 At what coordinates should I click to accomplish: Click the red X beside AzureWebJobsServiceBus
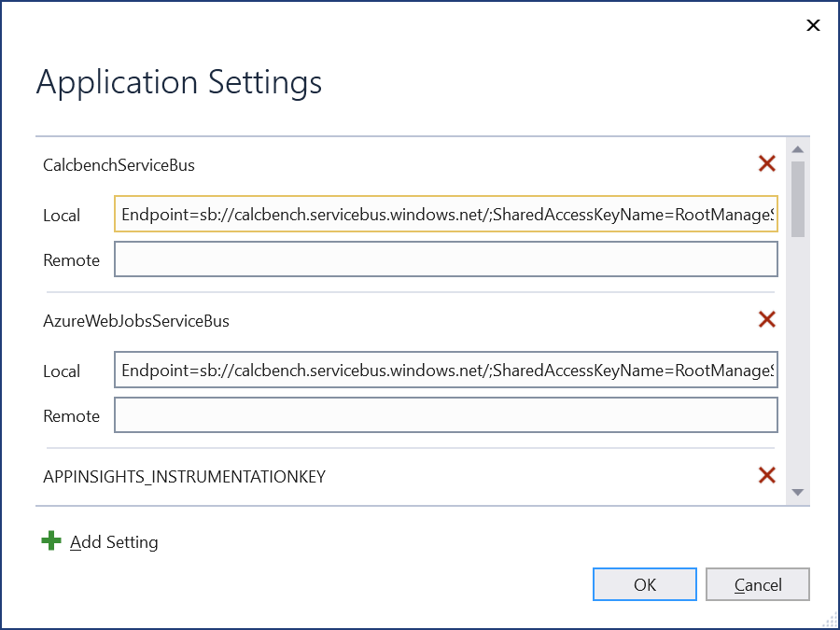pyautogui.click(x=766, y=319)
